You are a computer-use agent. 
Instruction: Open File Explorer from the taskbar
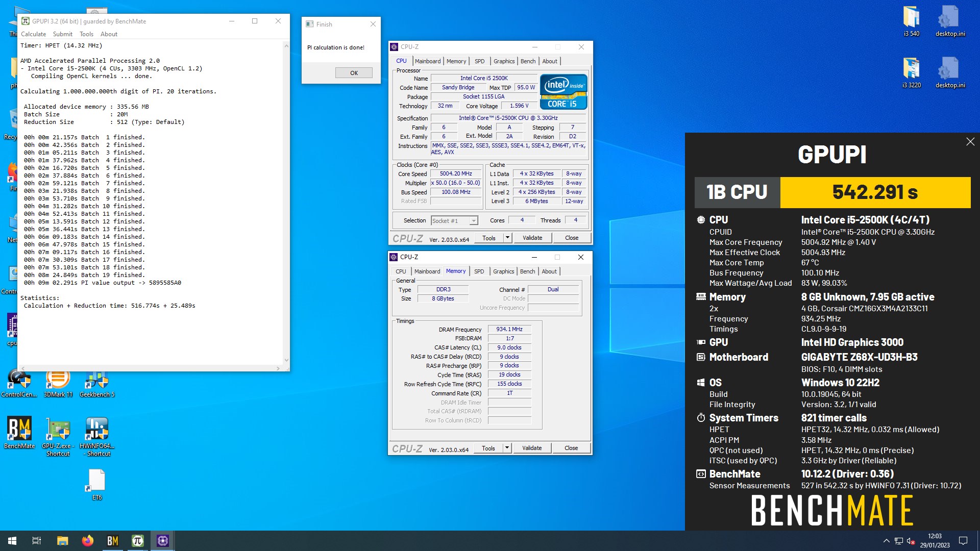click(62, 541)
